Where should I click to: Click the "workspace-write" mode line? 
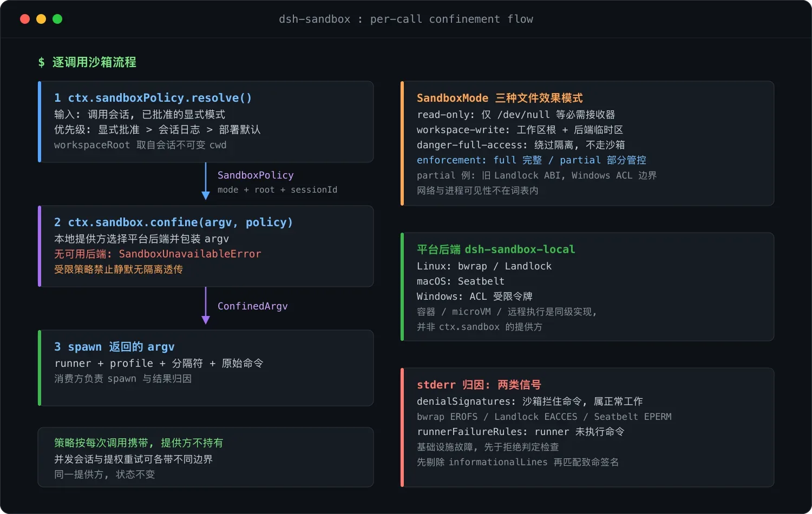tap(520, 130)
